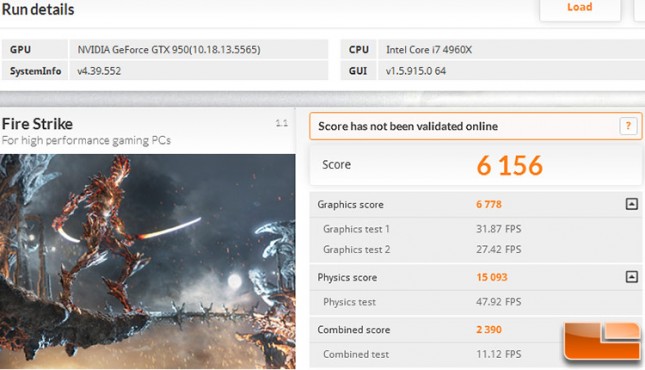
Task: Open the question mark validation help icon
Action: coord(628,126)
